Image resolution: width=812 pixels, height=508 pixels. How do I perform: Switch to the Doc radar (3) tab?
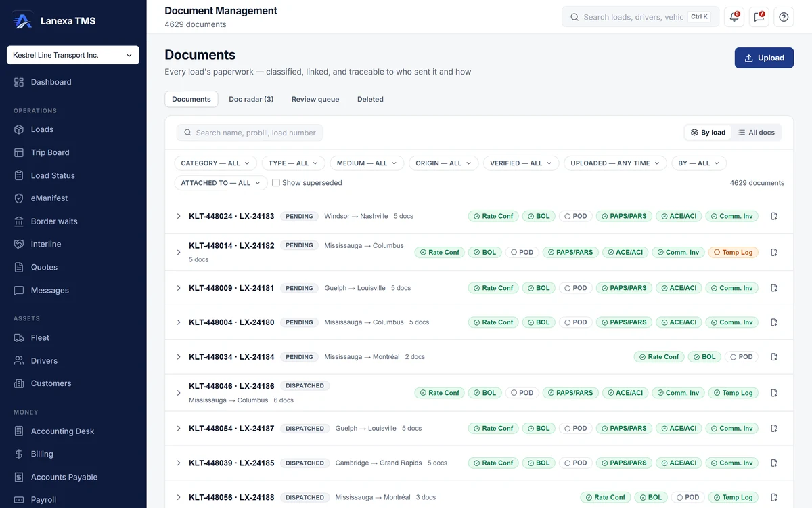[x=251, y=99]
